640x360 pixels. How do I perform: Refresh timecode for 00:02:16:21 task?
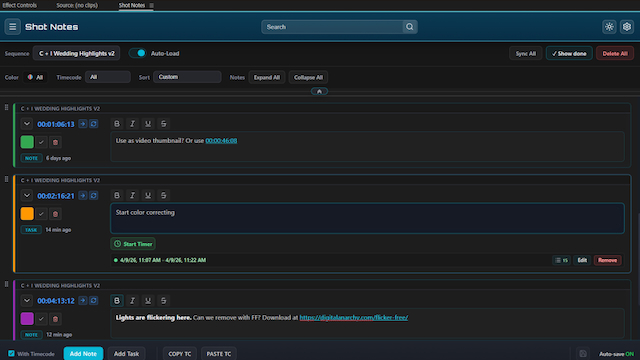pos(93,196)
